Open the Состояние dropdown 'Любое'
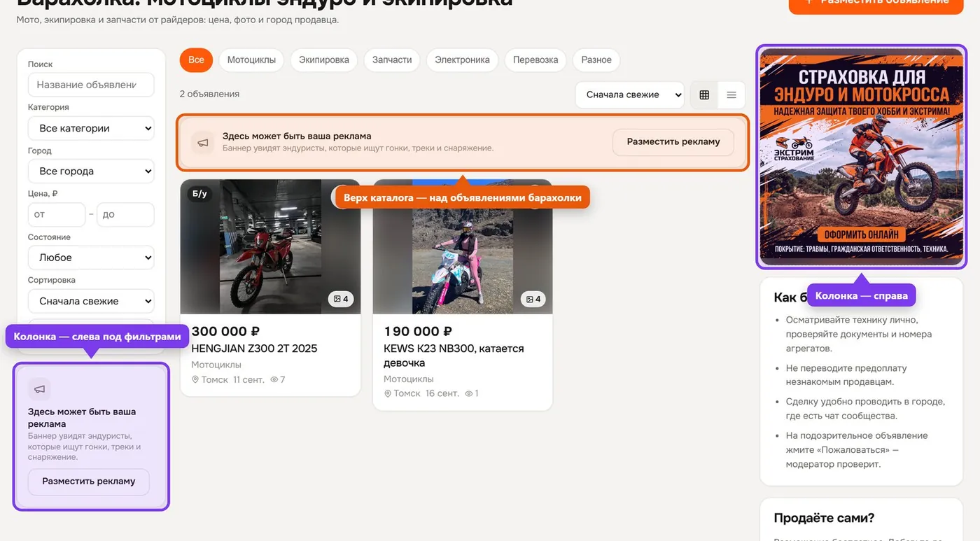980x541 pixels. [x=91, y=258]
